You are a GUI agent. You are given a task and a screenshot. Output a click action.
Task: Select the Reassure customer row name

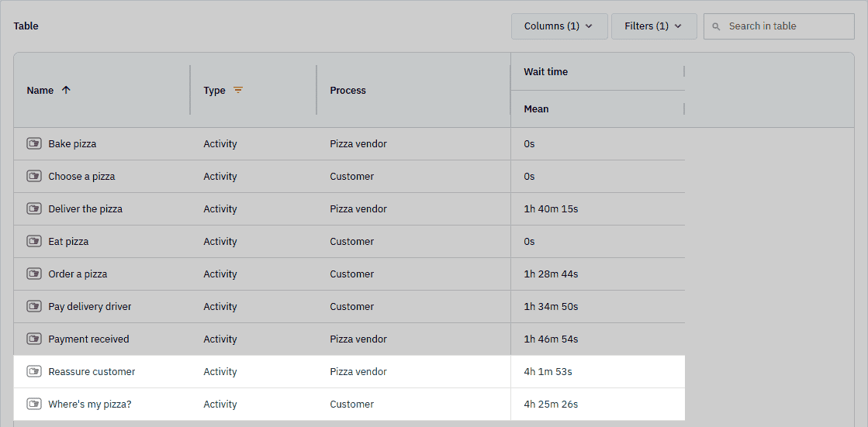pos(92,372)
